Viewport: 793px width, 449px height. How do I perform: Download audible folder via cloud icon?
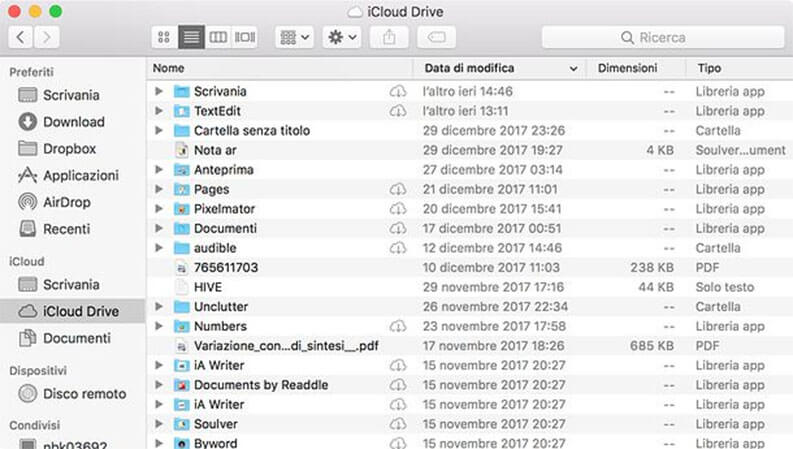398,248
